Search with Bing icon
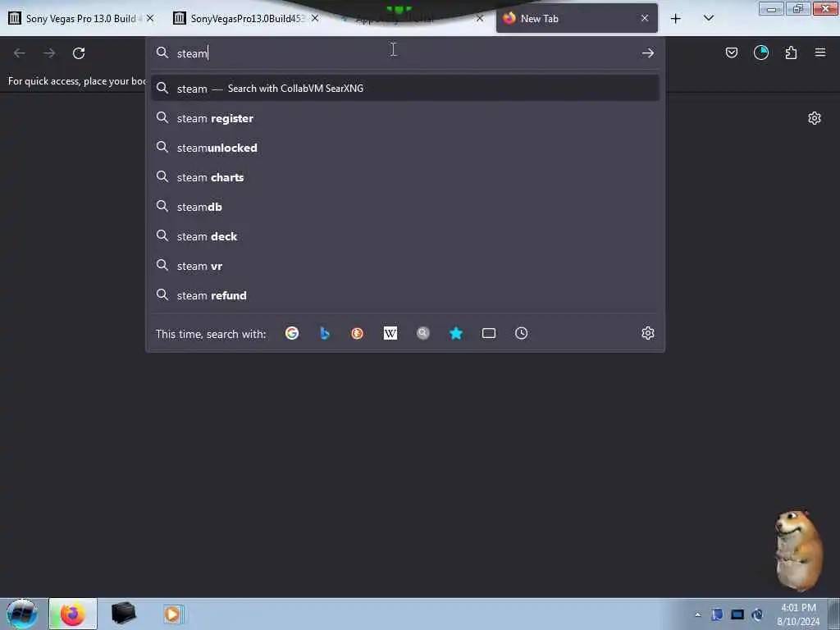The height and width of the screenshot is (630, 840). click(325, 333)
